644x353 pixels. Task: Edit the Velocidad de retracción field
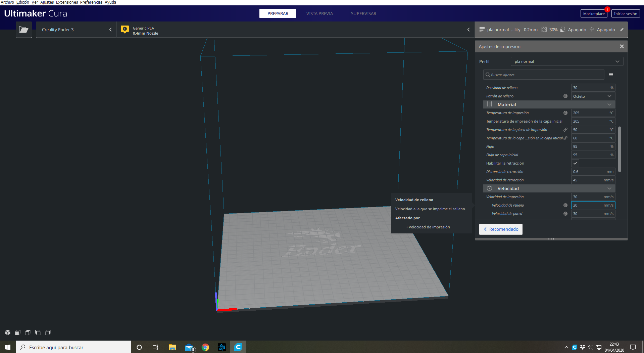(x=593, y=180)
